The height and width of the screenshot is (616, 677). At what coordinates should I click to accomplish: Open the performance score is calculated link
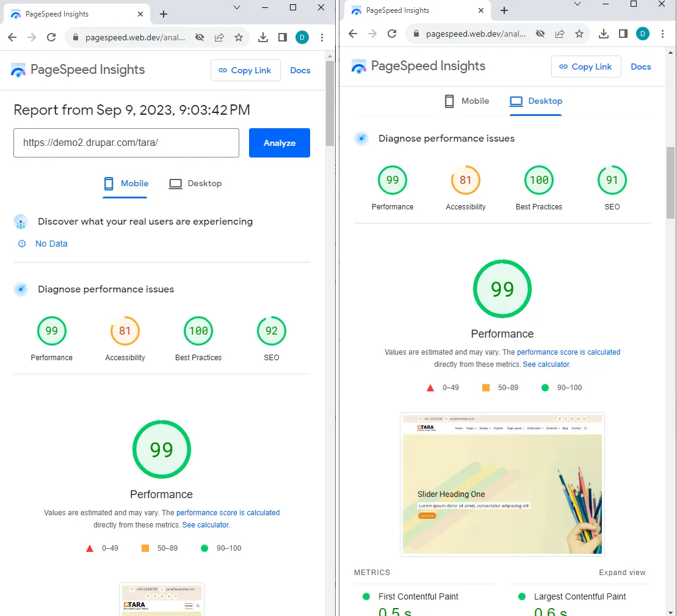click(x=228, y=512)
